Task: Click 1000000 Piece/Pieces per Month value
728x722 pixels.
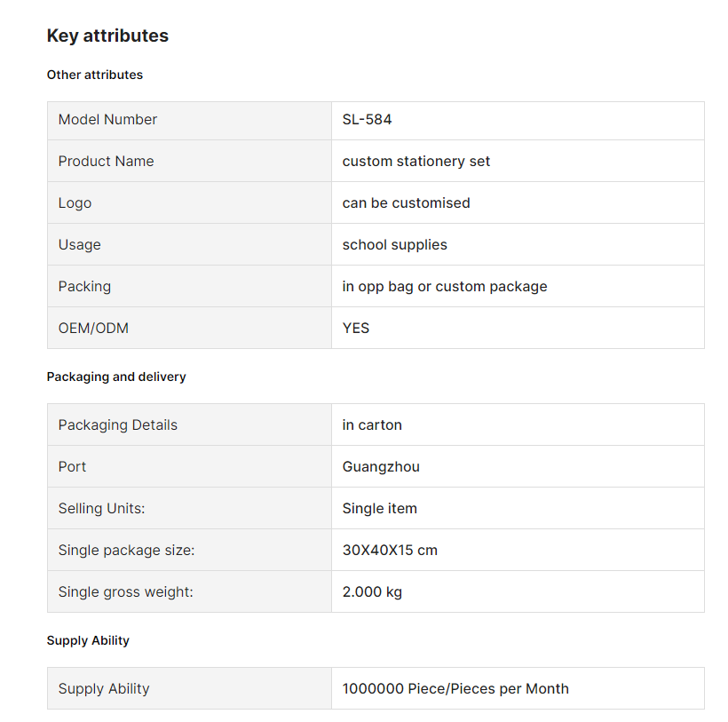Action: pos(455,688)
